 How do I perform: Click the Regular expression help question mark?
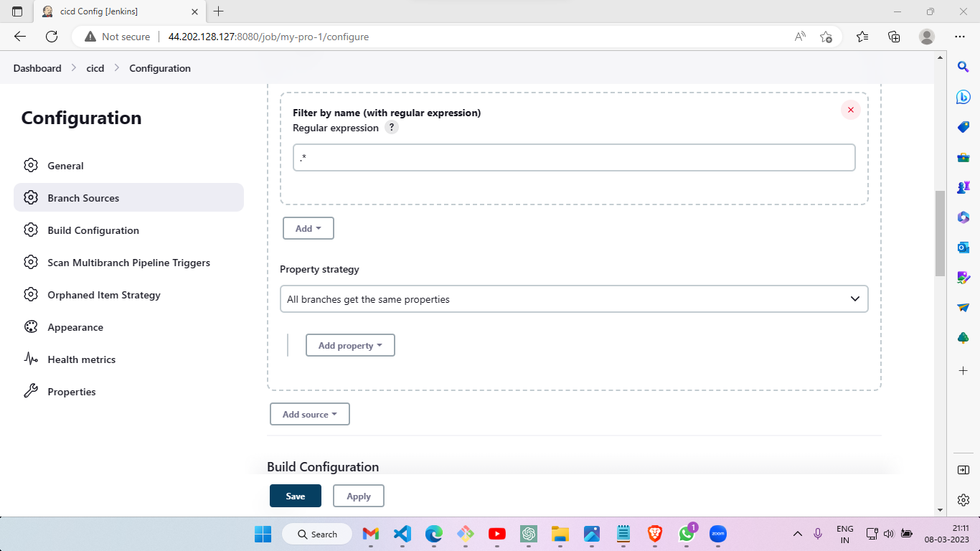click(x=391, y=127)
